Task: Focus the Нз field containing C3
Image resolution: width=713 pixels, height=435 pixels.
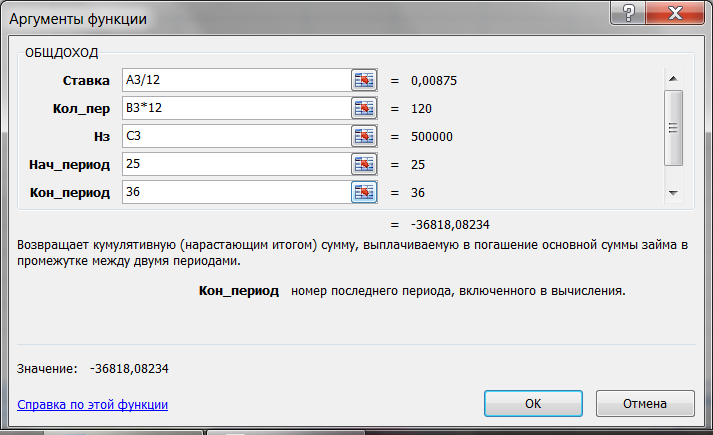Action: tap(236, 136)
